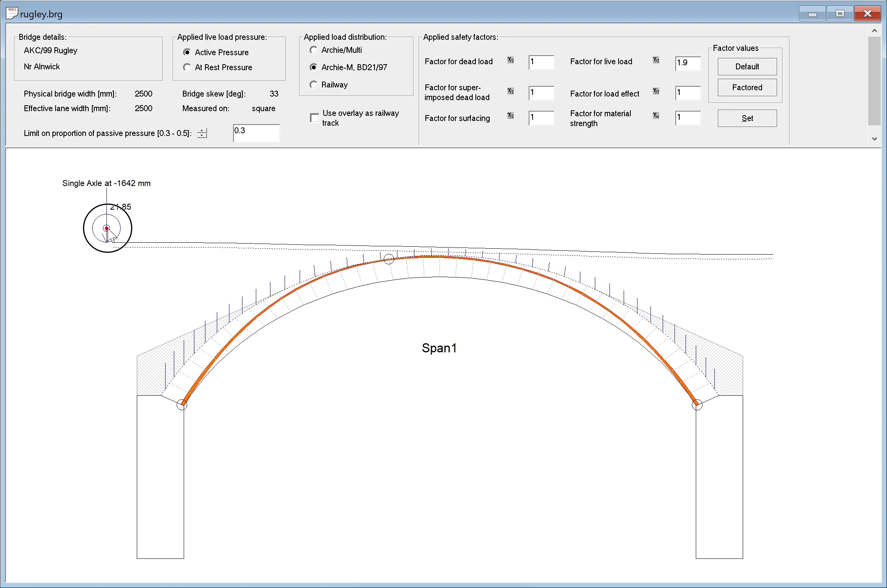Select Railway load distribution
The height and width of the screenshot is (588, 887).
point(314,85)
